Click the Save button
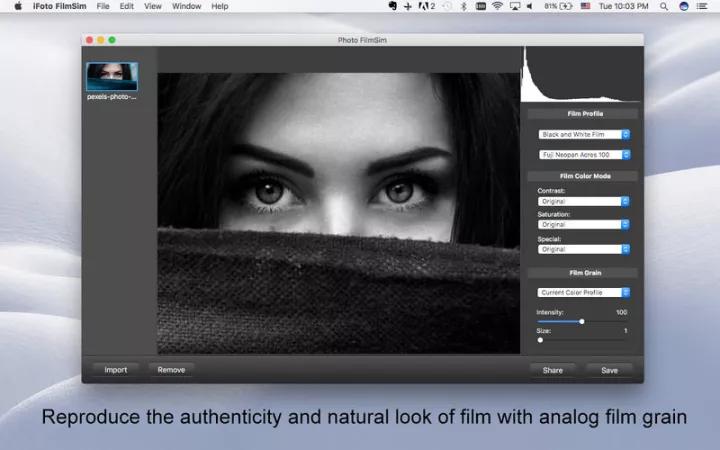The image size is (720, 450). tap(609, 370)
